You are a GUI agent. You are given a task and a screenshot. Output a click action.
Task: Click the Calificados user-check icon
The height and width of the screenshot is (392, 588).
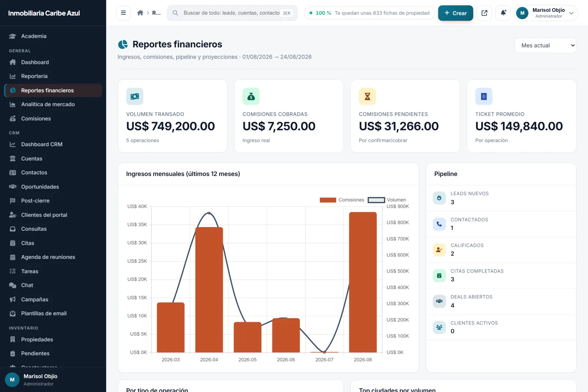[x=439, y=250]
